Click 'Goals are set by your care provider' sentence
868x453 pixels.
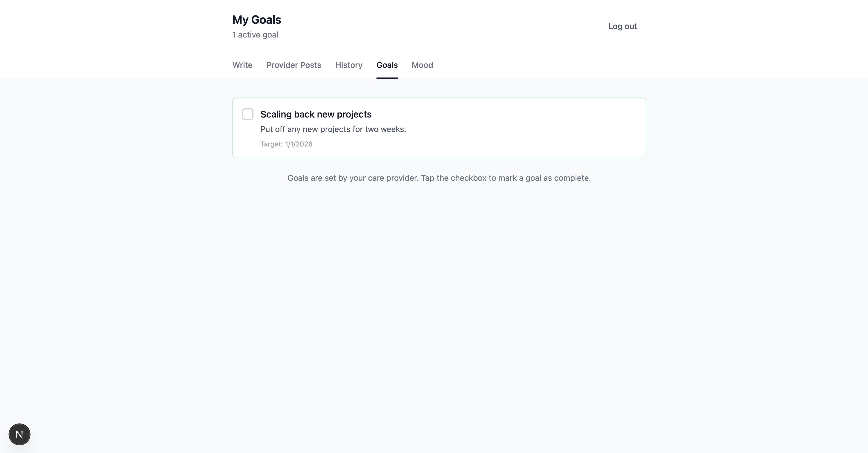[x=353, y=178]
